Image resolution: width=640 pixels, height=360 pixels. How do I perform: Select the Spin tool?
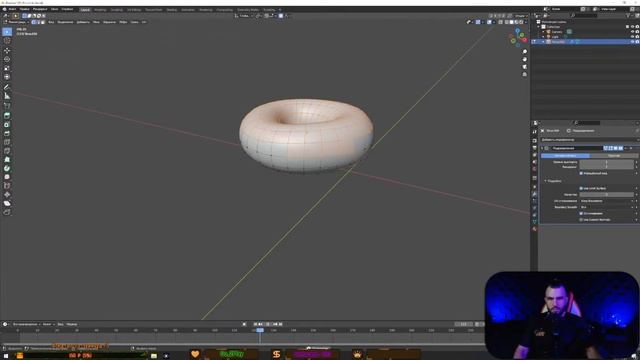7,168
